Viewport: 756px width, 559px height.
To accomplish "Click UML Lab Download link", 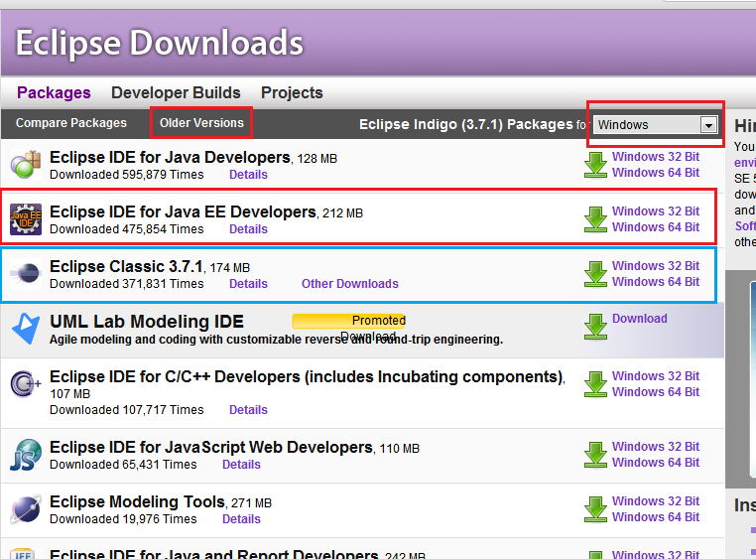I will click(x=640, y=319).
